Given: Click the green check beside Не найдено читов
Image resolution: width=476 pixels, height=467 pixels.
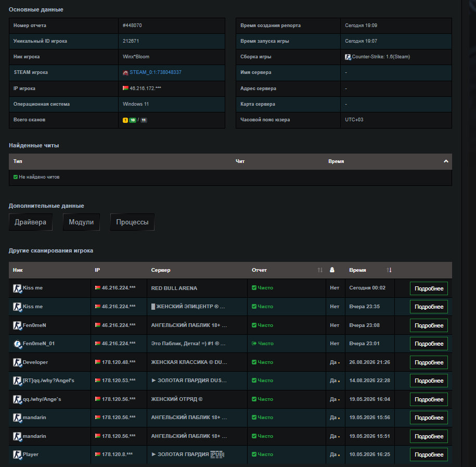Looking at the screenshot, I should (x=16, y=177).
